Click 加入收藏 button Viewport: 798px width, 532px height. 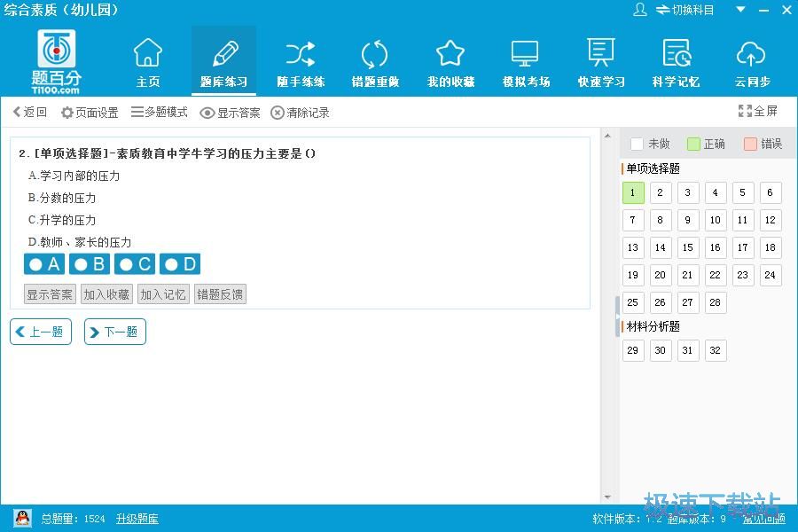[x=106, y=294]
